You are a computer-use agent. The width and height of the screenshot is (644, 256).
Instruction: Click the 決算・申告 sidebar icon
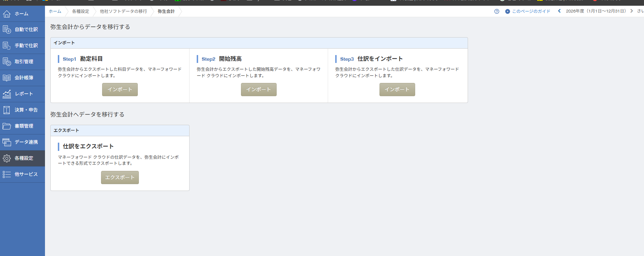click(7, 110)
